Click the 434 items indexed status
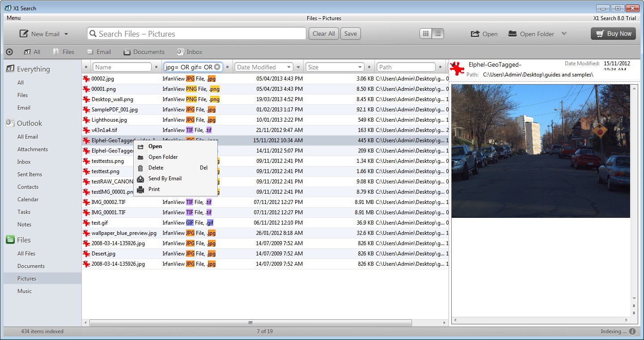Viewport: 644px width, 340px height. tap(42, 331)
